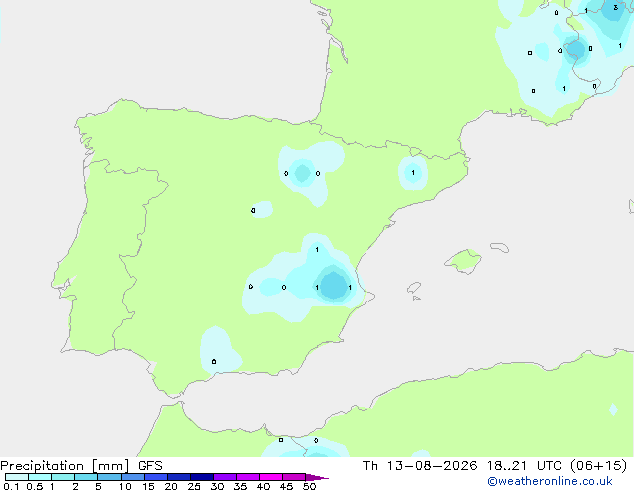Click the 25–30 mm navy legend swatch
This screenshot has width=634, height=490.
click(202, 477)
